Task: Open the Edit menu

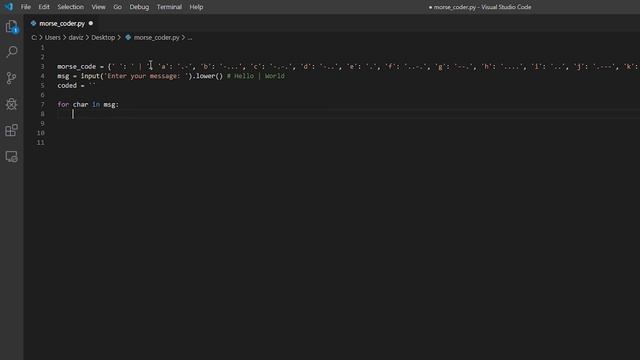Action: point(44,7)
